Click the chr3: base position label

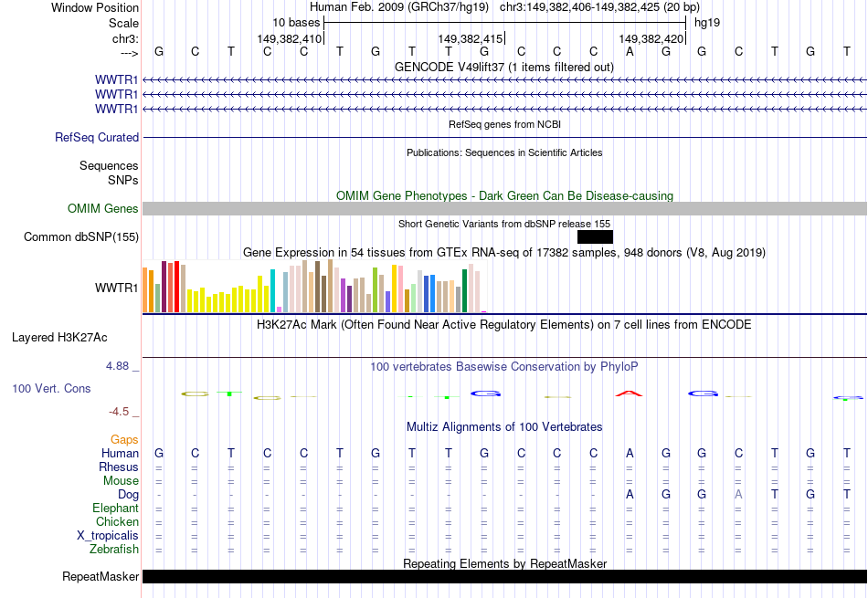125,38
